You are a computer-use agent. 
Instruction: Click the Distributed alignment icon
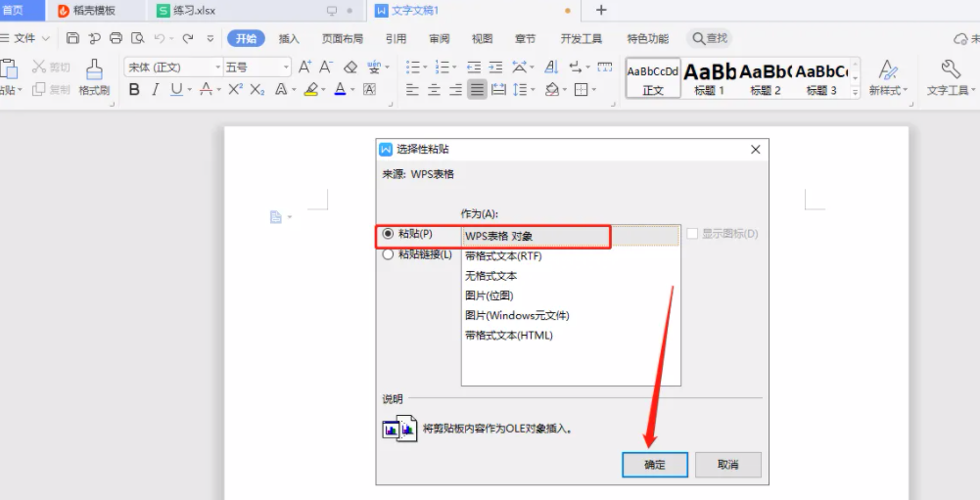pos(498,90)
